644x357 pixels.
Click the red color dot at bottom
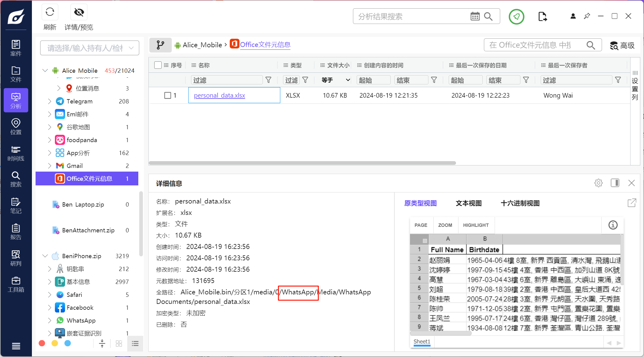tap(42, 343)
